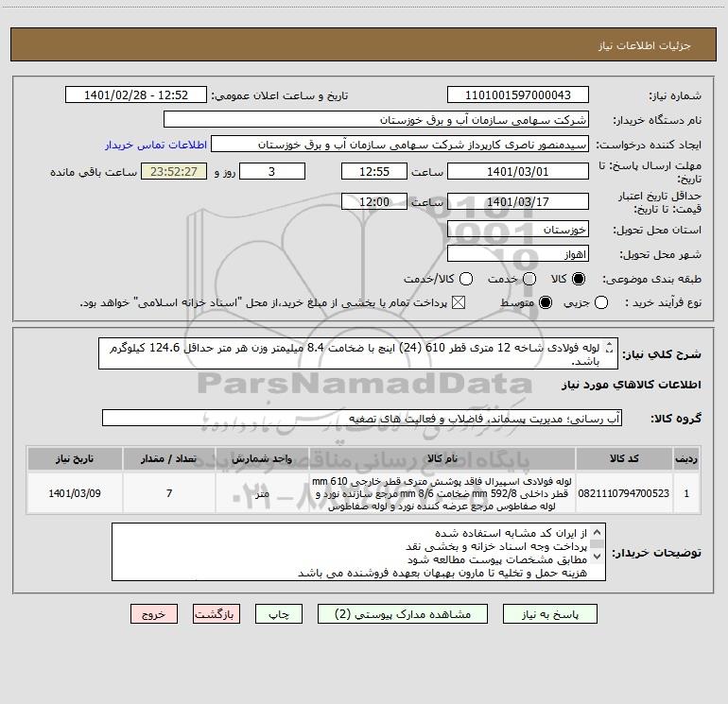Select the کالا radio button
The width and height of the screenshot is (728, 704).
click(x=579, y=279)
